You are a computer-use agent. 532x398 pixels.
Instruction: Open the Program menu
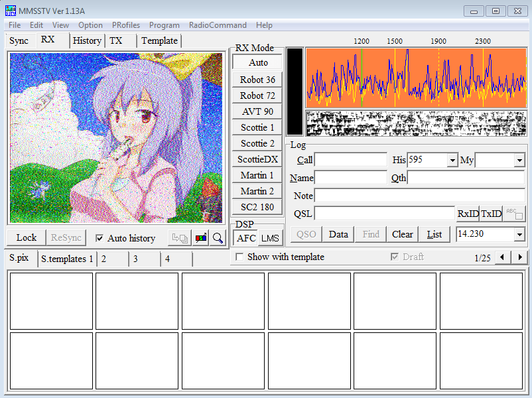point(165,25)
